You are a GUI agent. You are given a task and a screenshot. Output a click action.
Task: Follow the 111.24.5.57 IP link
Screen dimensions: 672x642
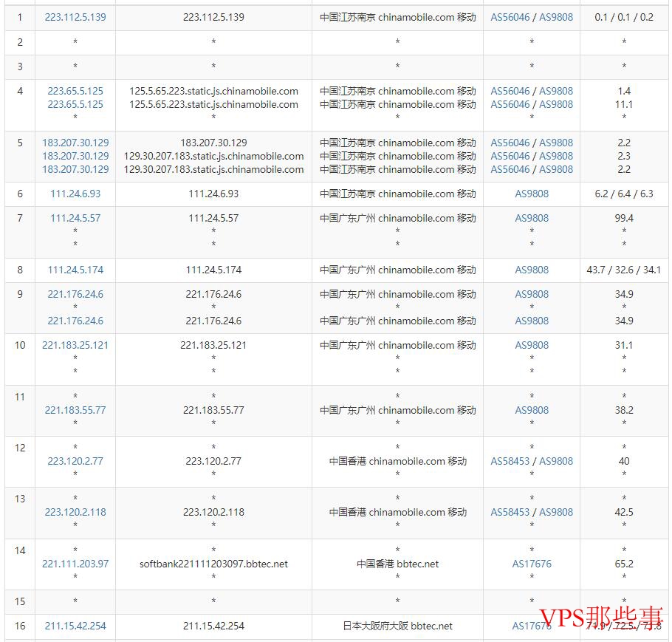(75, 218)
